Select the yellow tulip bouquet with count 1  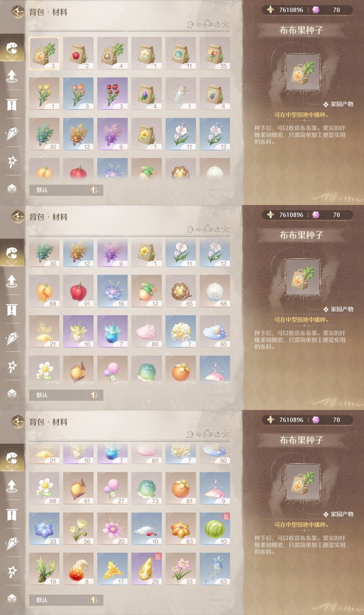coord(44,94)
